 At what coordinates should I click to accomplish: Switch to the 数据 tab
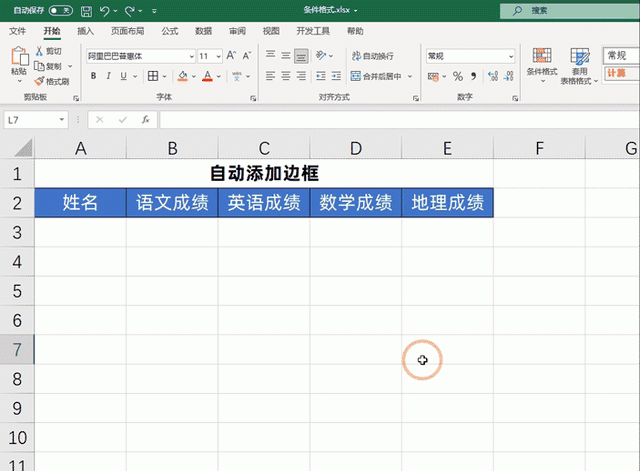[203, 31]
